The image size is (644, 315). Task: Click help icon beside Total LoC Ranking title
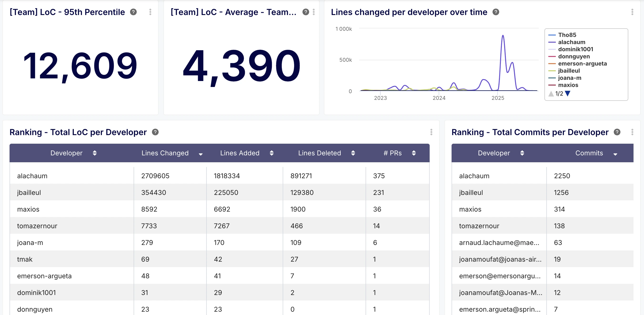point(155,132)
